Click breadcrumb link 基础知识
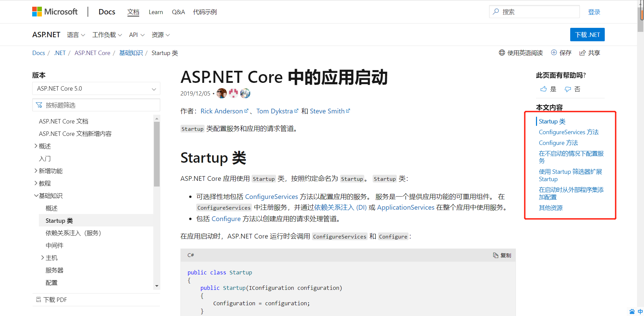Viewport: 644px width, 316px height. pos(131,53)
